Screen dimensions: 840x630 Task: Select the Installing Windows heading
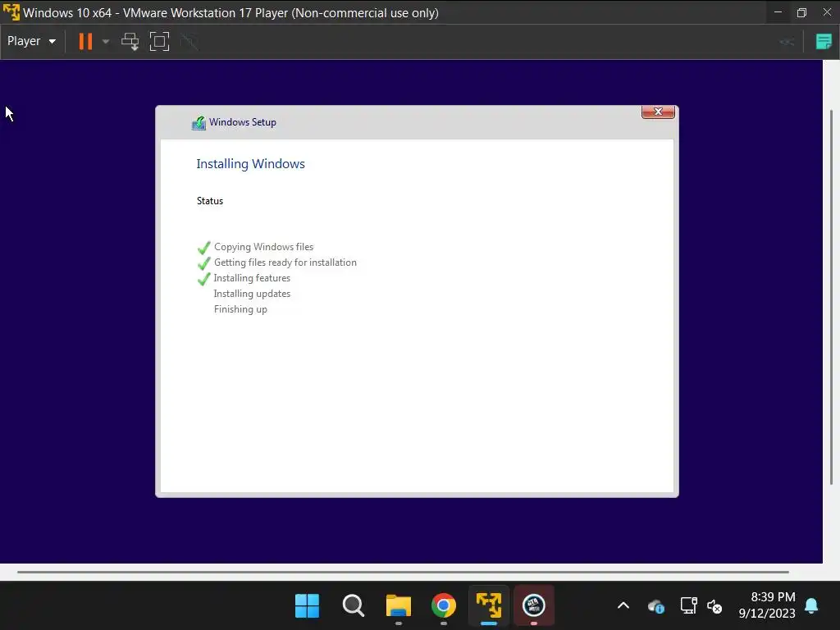click(x=250, y=164)
